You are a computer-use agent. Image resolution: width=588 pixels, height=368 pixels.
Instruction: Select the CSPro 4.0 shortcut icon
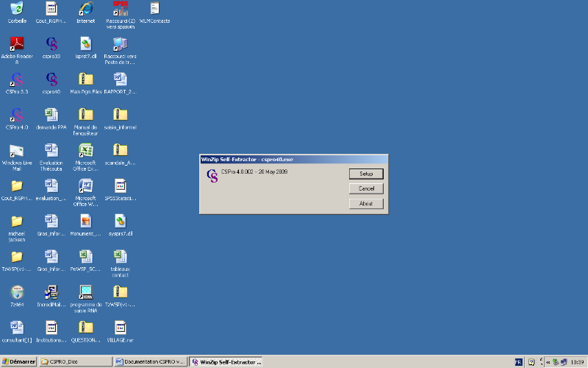click(x=17, y=118)
